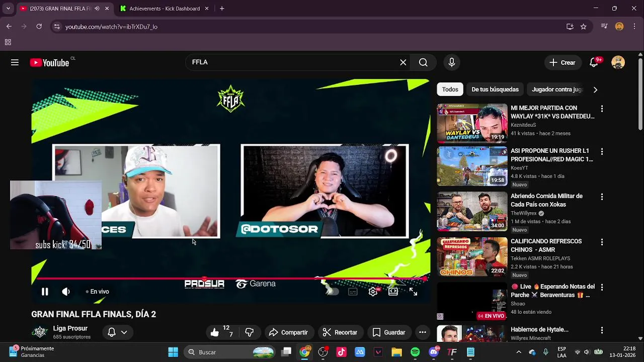Open options for CALIFICANDO REFRESCOS video

tap(602, 242)
